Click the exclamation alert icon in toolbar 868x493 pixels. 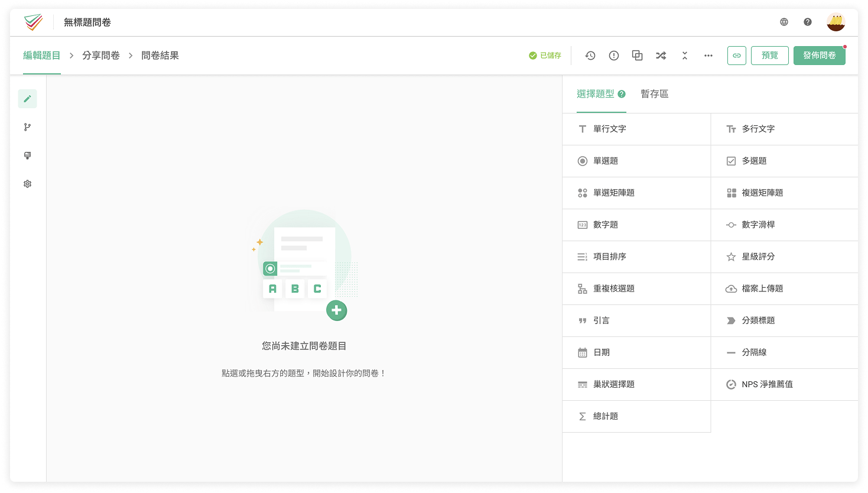tap(614, 56)
